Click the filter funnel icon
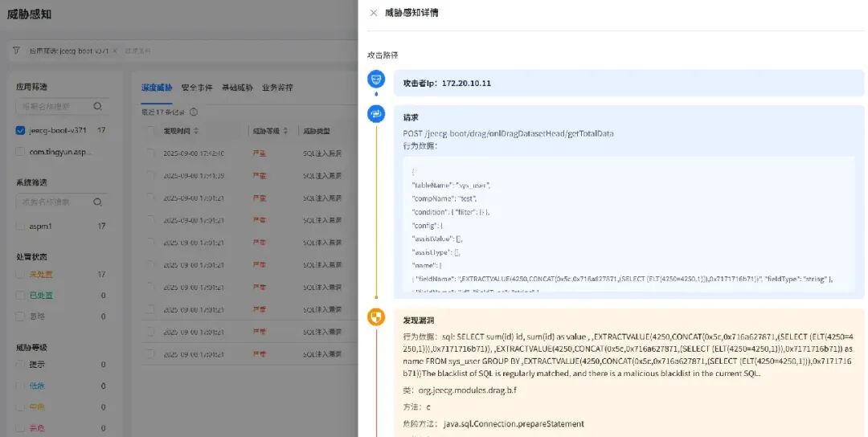Screen dimensions: 868x437 tap(17, 50)
